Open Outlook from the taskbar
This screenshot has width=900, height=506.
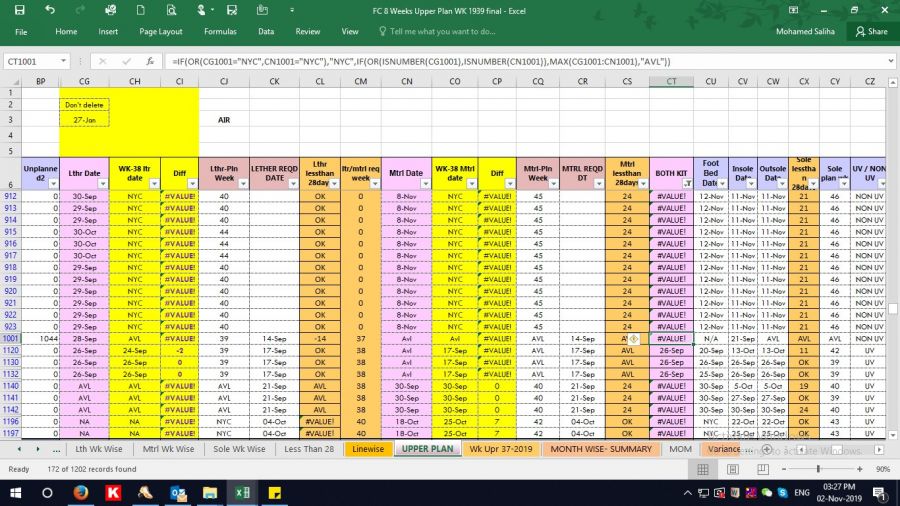(178, 493)
